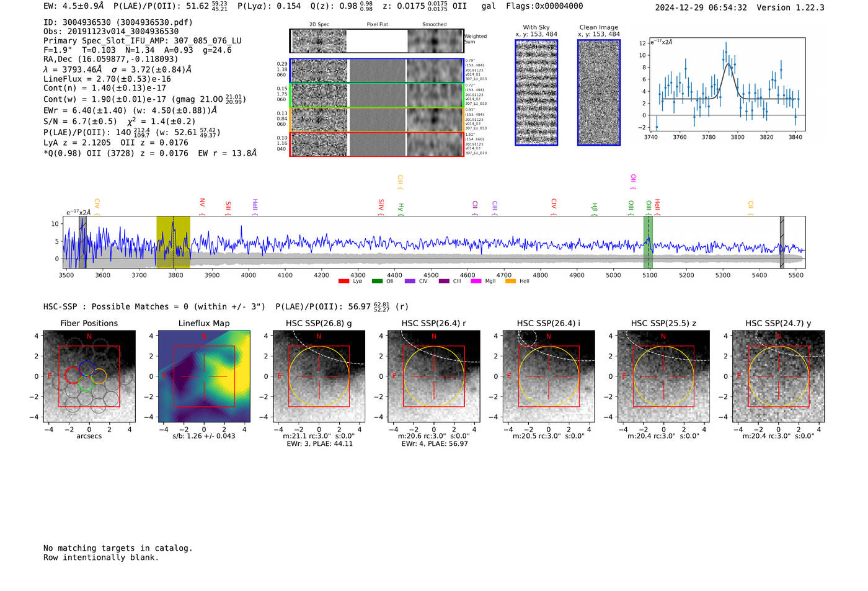
Task: Select the orange fiber circle in Fiber Positions
Action: (x=99, y=376)
